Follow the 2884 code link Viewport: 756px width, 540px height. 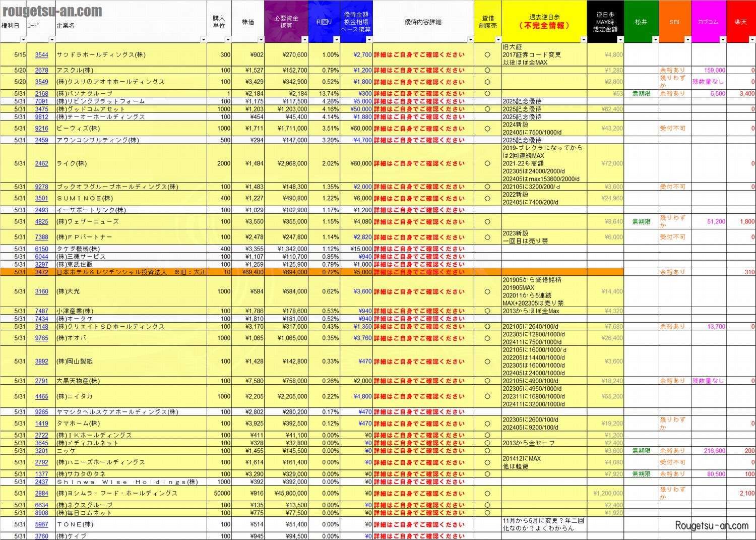[42, 493]
